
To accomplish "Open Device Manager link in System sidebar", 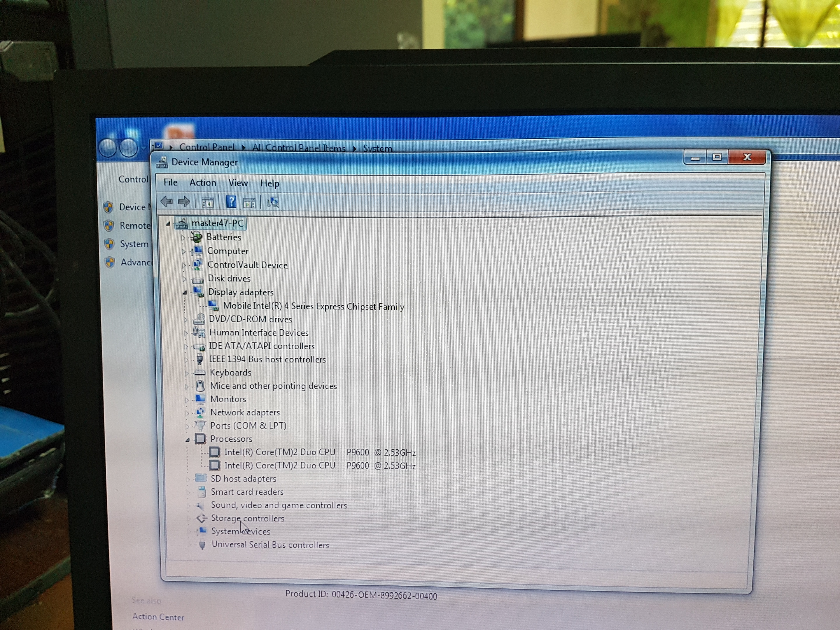I will pyautogui.click(x=135, y=207).
